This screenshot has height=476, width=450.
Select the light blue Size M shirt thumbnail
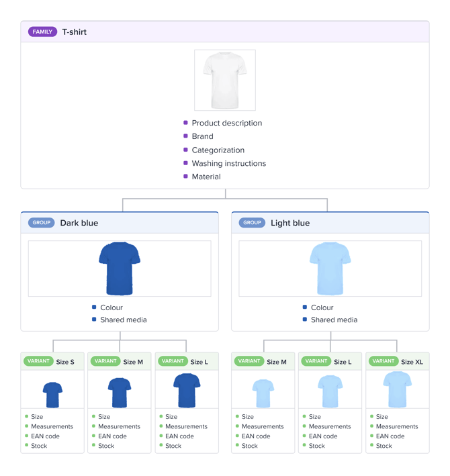[263, 393]
